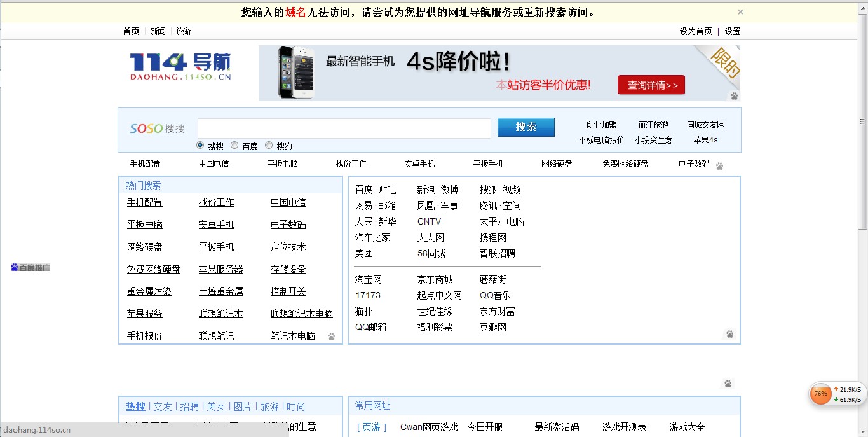Select the 百度 search engine radio button
Image resolution: width=868 pixels, height=437 pixels.
pos(234,146)
